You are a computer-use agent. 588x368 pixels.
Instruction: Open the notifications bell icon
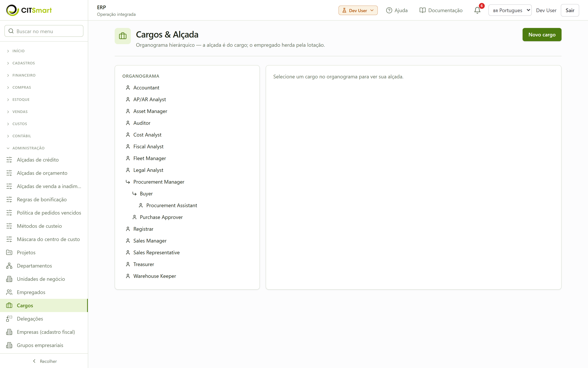[477, 10]
